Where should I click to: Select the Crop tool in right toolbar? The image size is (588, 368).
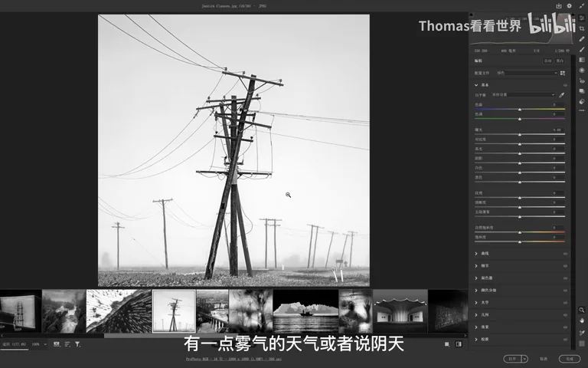582,28
